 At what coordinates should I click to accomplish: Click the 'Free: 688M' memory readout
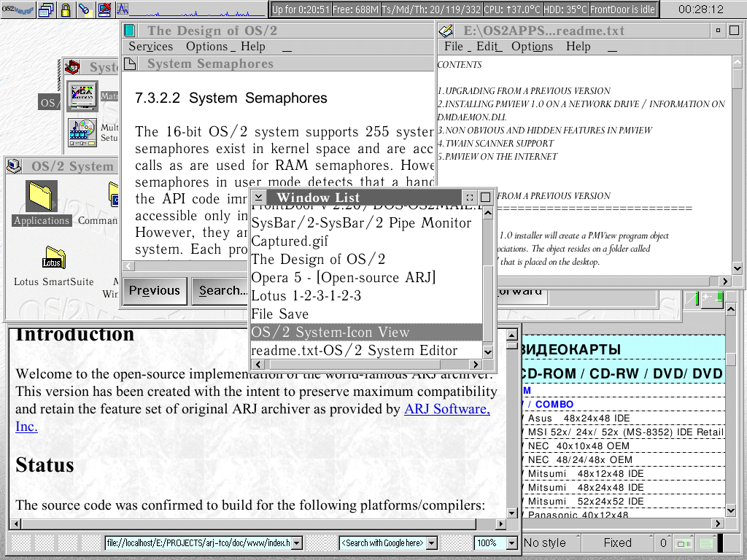(356, 9)
